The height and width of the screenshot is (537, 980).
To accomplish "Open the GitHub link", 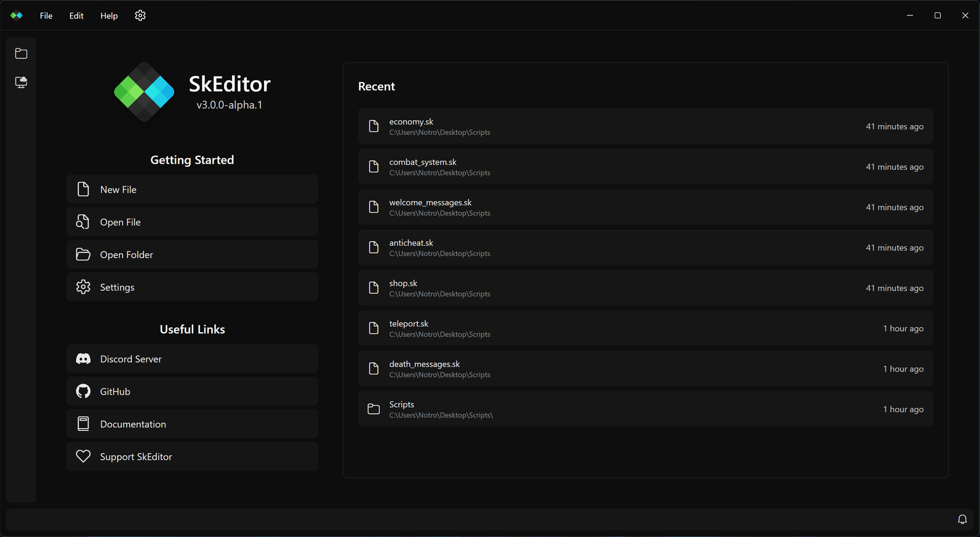I will click(x=192, y=391).
